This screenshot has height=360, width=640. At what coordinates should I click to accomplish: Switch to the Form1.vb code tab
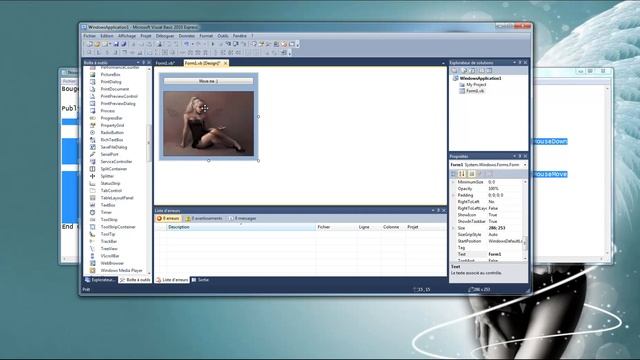165,63
